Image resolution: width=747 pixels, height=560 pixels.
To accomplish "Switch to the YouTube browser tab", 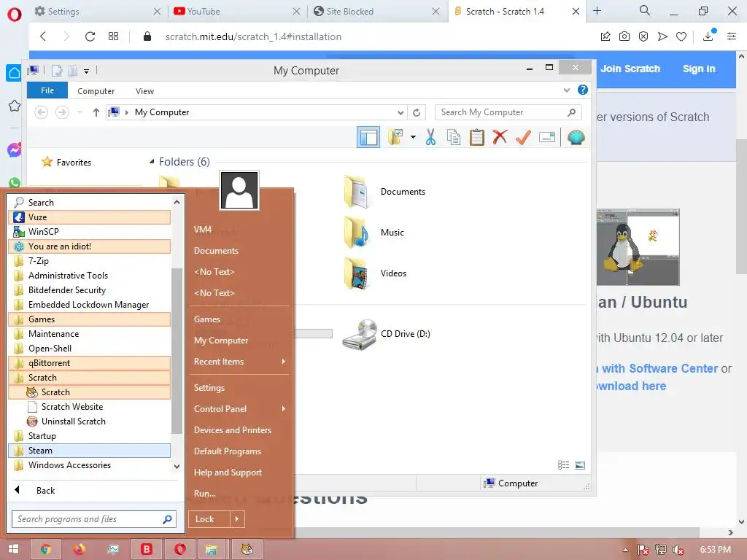I will tap(237, 12).
